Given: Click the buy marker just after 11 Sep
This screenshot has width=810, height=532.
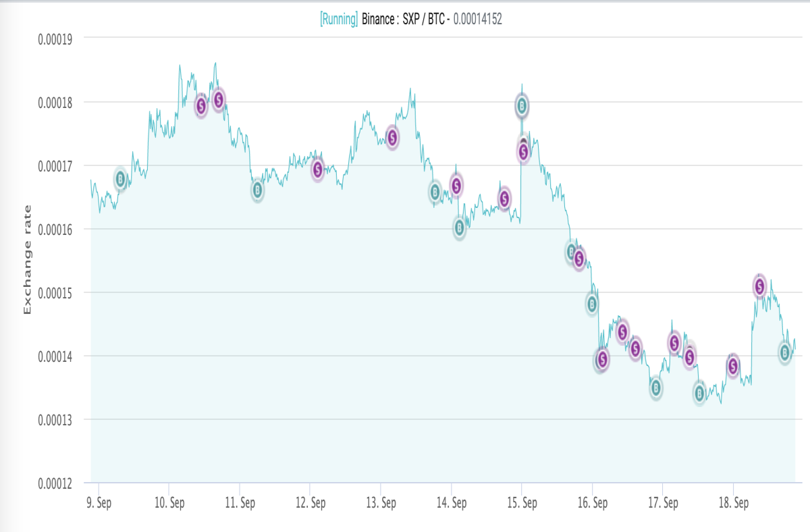Looking at the screenshot, I should click(258, 191).
